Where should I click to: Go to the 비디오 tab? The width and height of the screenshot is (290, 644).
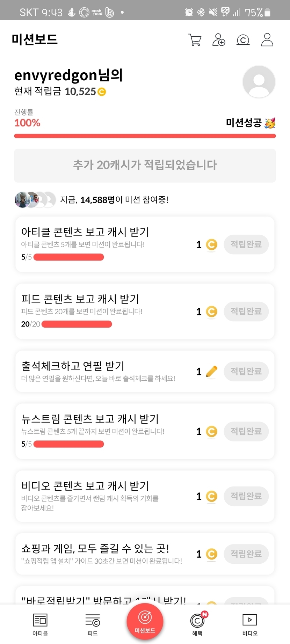(250, 624)
